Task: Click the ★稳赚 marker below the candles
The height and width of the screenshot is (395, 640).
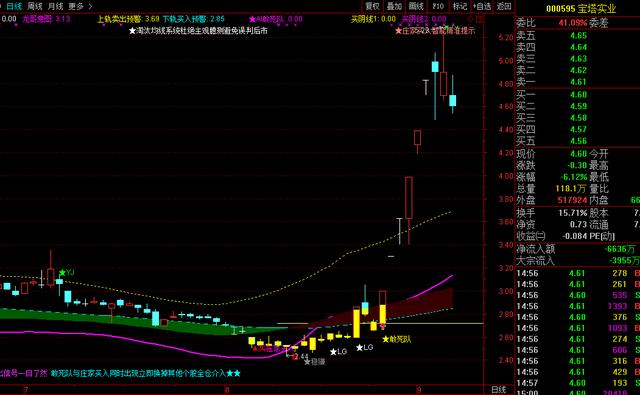Action: [315, 362]
